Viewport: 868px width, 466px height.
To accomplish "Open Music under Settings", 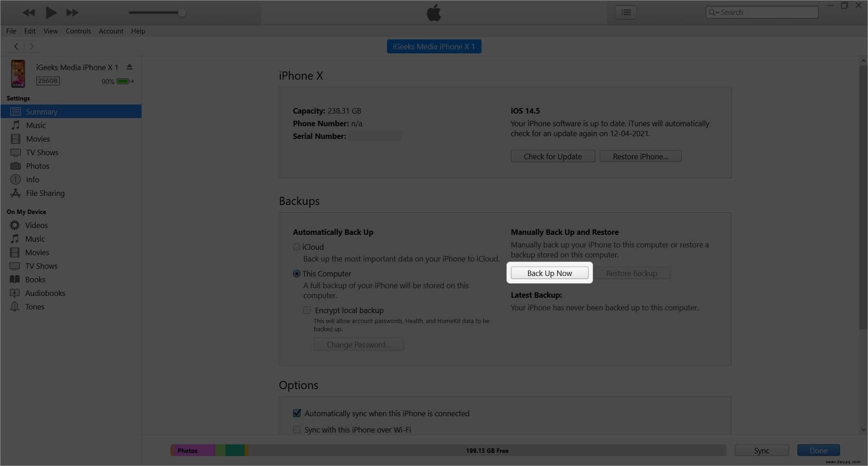I will [71, 125].
